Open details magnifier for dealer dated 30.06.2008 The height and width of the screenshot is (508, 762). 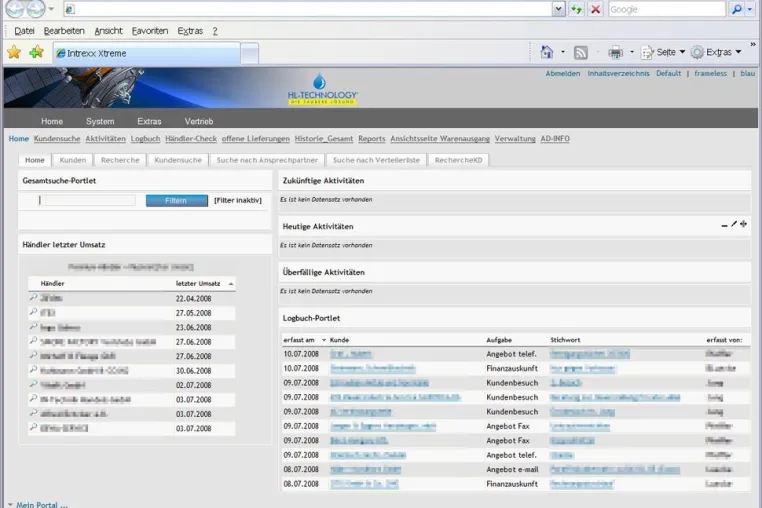click(33, 370)
